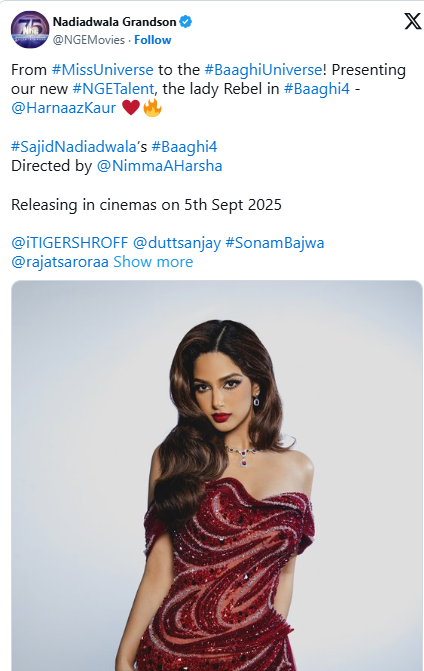
Task: Click the X logo icon
Action: point(412,21)
